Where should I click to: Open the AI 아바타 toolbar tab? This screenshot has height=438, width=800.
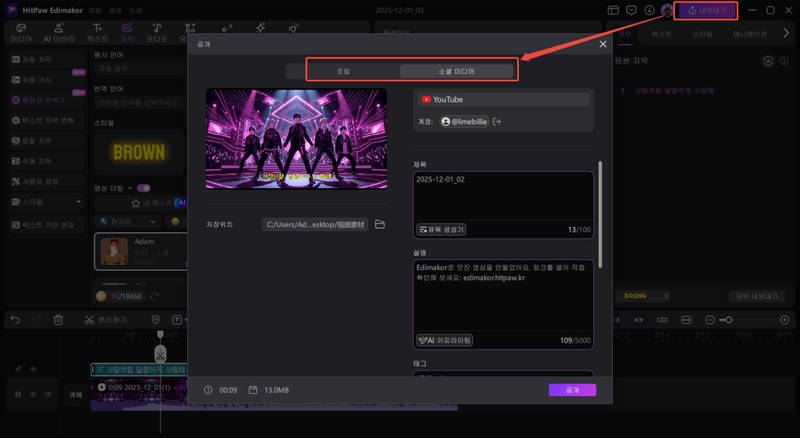tap(59, 33)
